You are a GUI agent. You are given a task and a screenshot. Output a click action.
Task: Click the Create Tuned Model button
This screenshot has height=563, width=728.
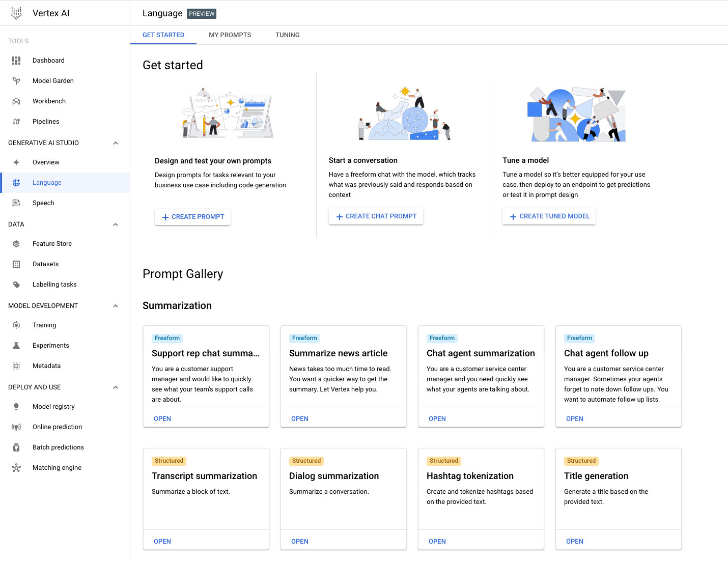(549, 216)
